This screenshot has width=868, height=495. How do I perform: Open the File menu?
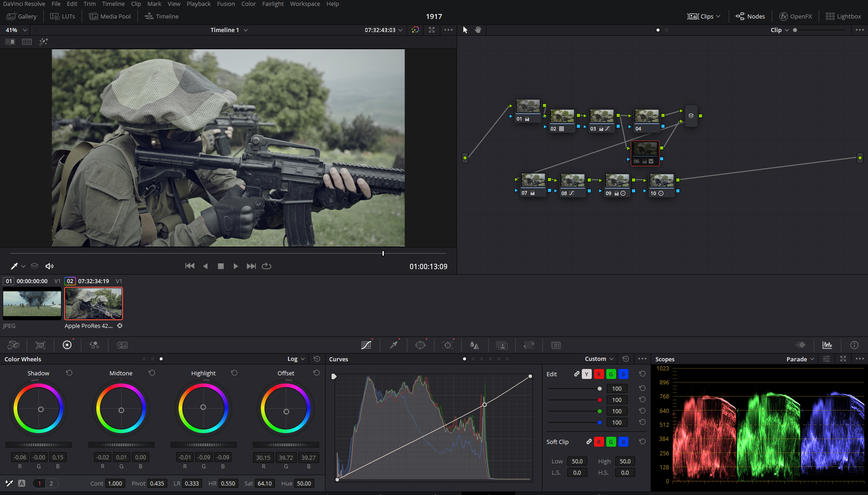click(56, 4)
